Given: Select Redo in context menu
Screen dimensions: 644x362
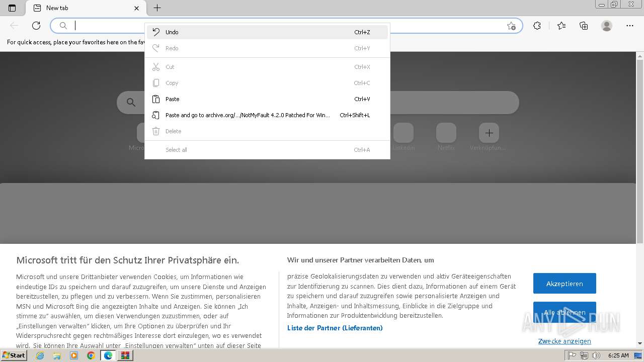Looking at the screenshot, I should click(x=267, y=48).
